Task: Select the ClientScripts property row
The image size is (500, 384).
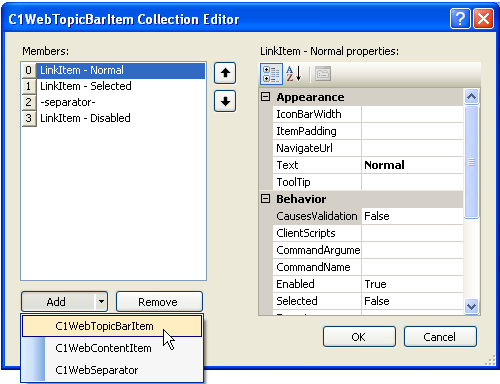Action: (368, 233)
